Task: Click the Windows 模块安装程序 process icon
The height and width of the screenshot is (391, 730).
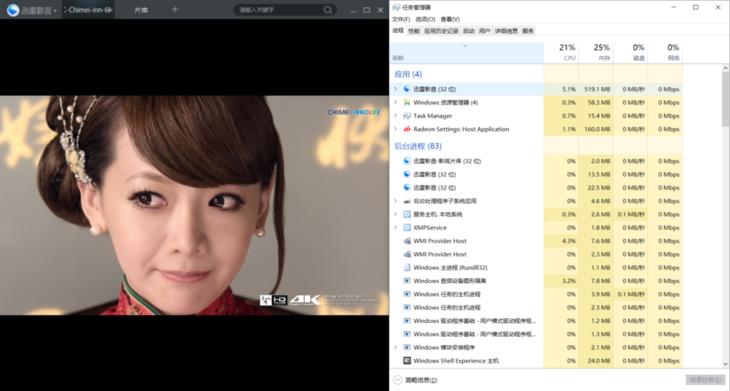Action: (x=407, y=347)
